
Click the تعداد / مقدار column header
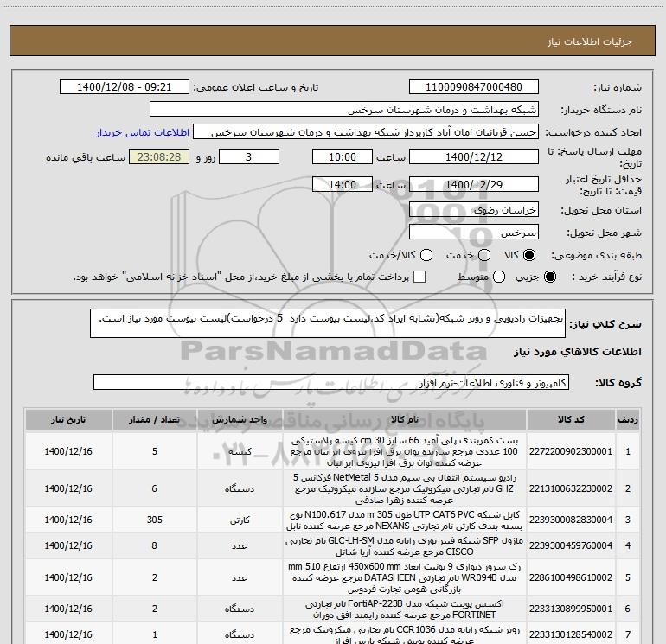pos(155,420)
